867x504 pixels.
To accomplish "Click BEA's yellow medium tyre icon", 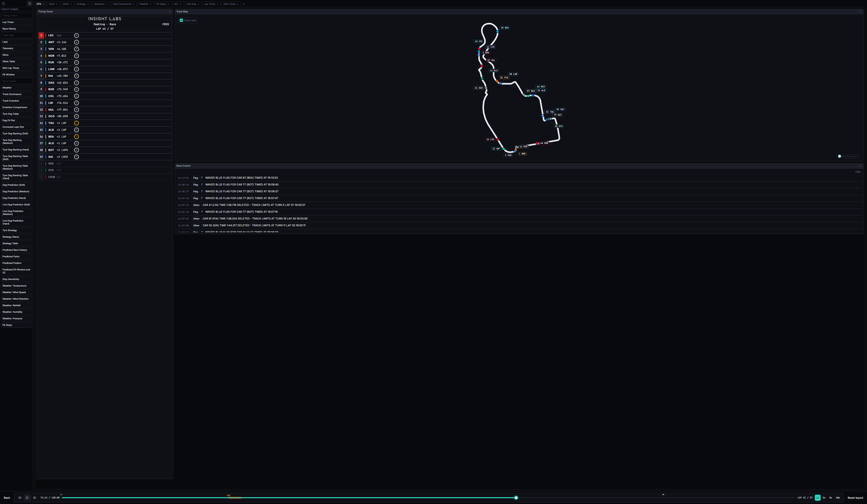I will 76,137.
